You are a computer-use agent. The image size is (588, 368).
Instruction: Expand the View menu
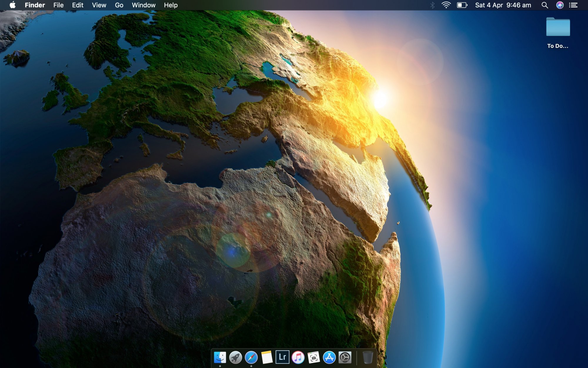[99, 5]
